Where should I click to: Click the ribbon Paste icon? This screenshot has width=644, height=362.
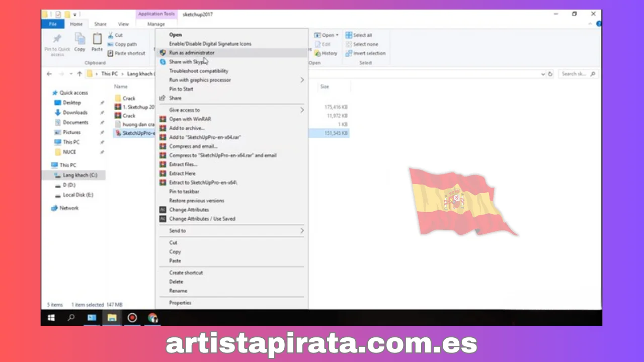click(97, 39)
